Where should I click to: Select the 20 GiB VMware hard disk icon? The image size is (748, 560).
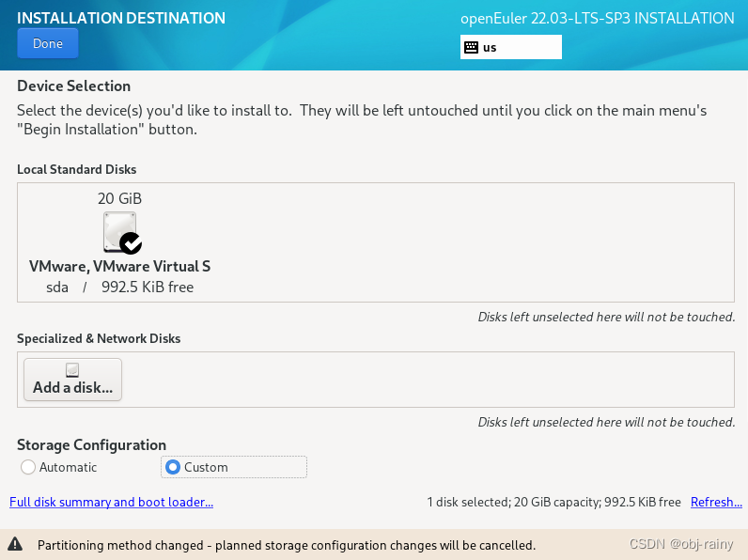click(x=119, y=232)
